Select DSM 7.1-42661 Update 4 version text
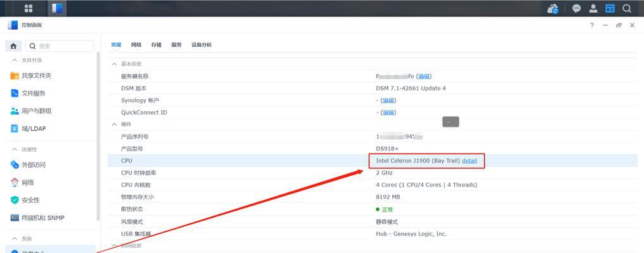Viewport: 644px width, 253px height. coord(411,89)
